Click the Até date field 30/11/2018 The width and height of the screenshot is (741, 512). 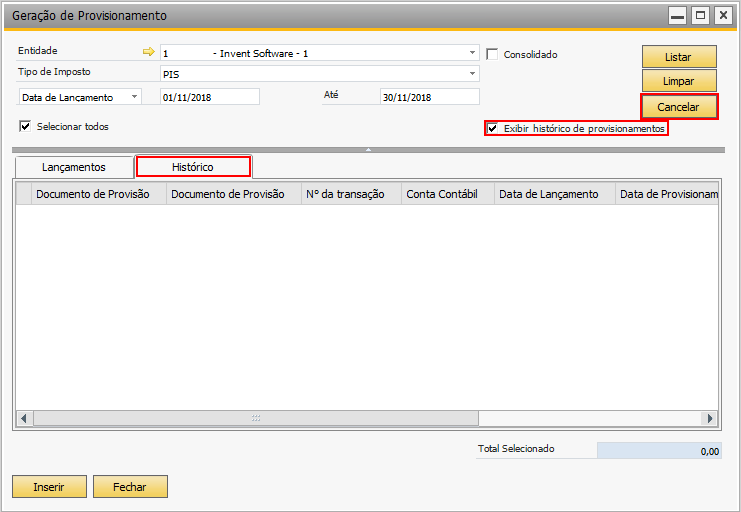click(x=430, y=97)
